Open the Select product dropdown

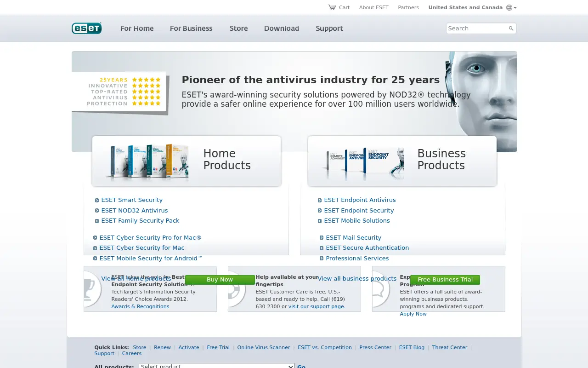click(217, 366)
